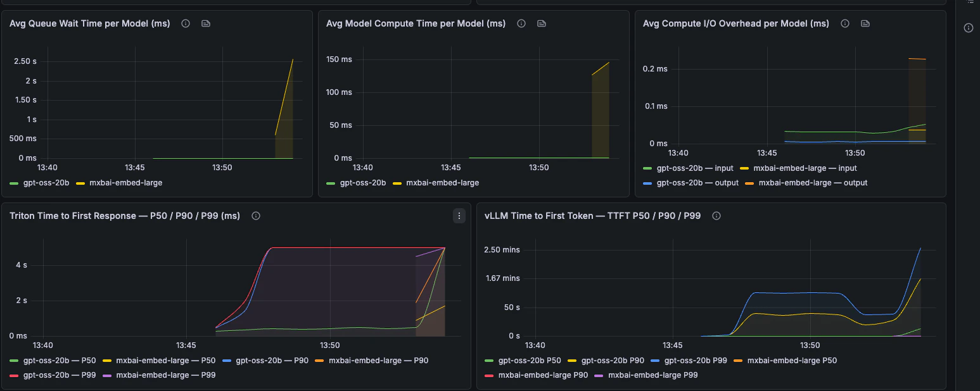Open the panel menu from Avg Model Compute Time title
Viewport: 980px width, 391px height.
[x=416, y=23]
